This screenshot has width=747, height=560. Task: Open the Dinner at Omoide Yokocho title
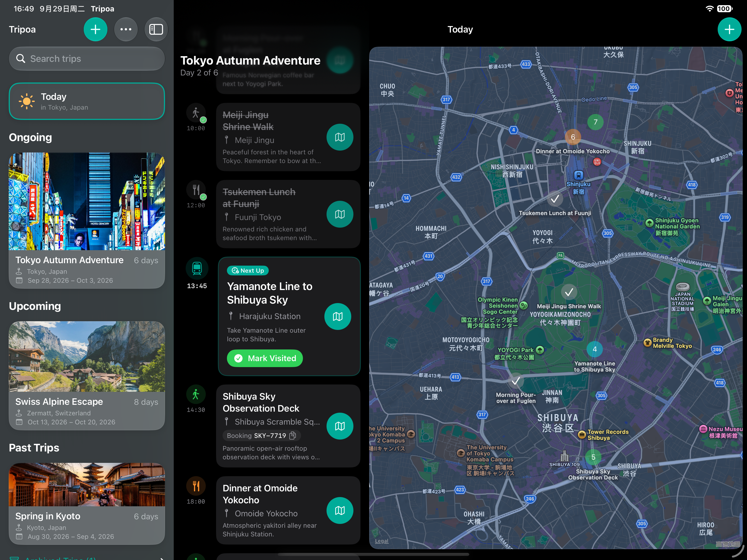pos(260,494)
